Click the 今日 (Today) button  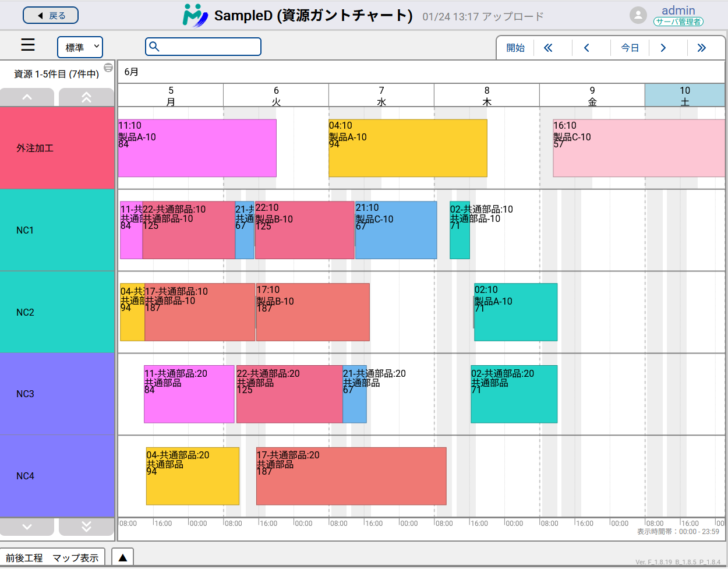tap(630, 48)
